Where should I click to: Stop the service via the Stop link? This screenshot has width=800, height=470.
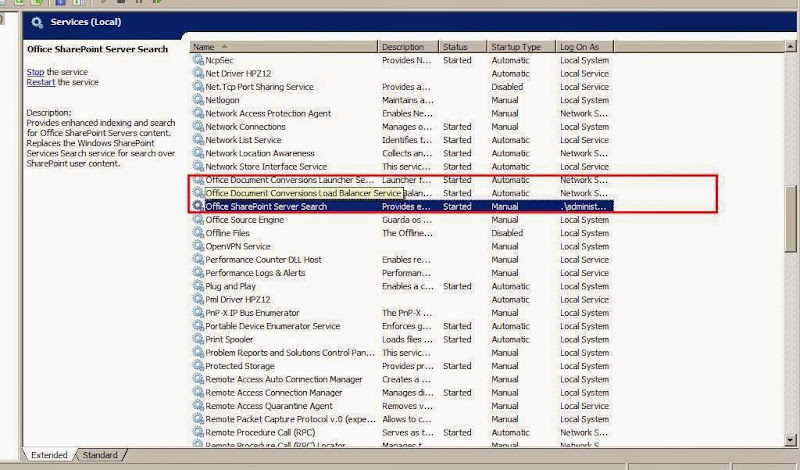[x=35, y=72]
